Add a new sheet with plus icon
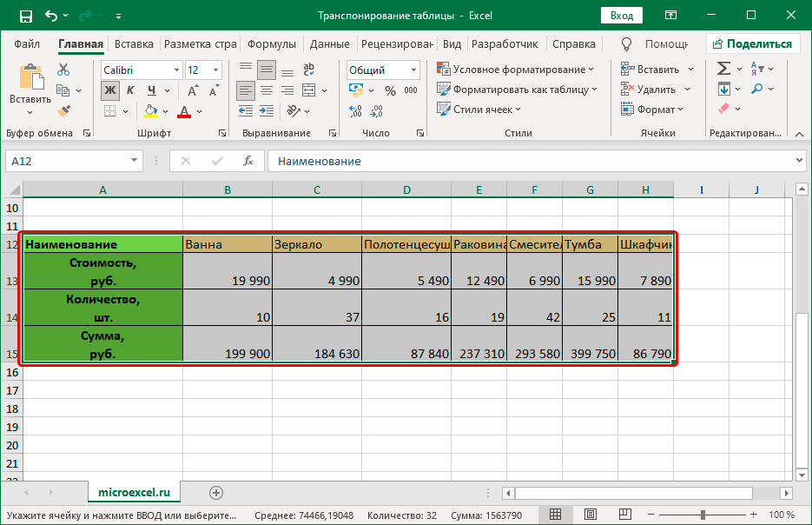 click(x=216, y=493)
